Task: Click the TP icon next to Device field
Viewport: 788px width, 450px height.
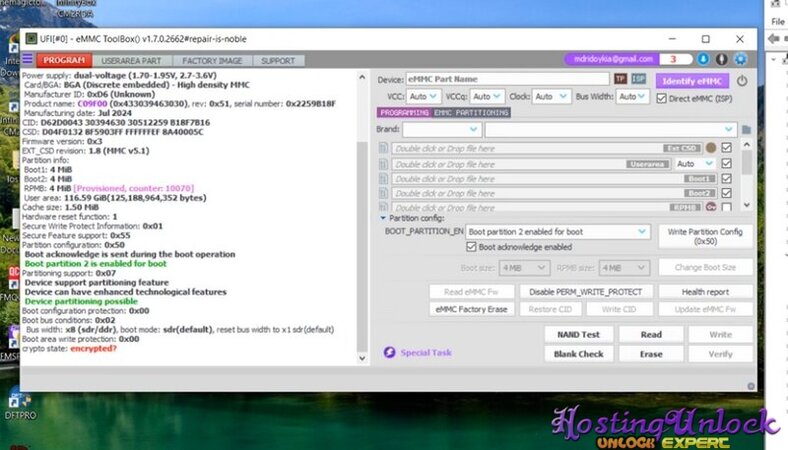Action: coord(620,79)
